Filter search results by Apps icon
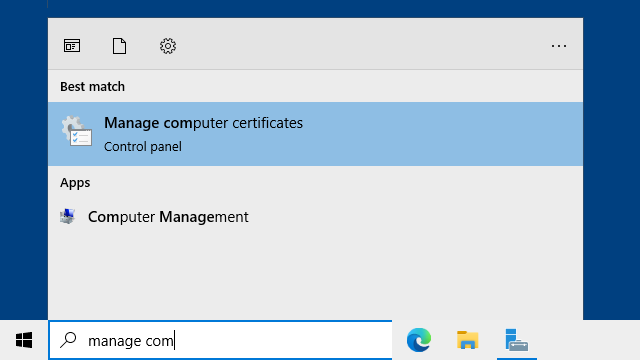This screenshot has height=360, width=640. (72, 46)
